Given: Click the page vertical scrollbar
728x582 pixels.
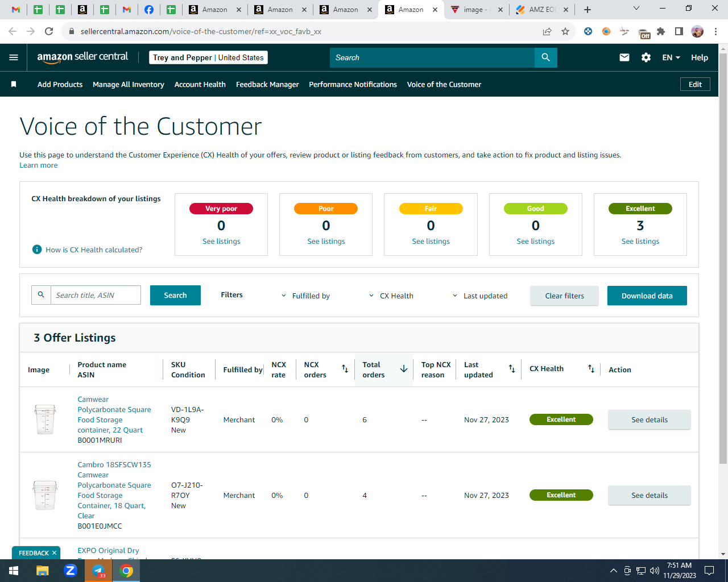Looking at the screenshot, I should click(723, 259).
